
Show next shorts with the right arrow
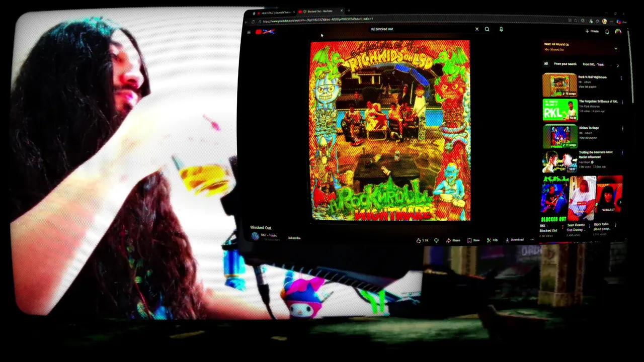tap(620, 202)
